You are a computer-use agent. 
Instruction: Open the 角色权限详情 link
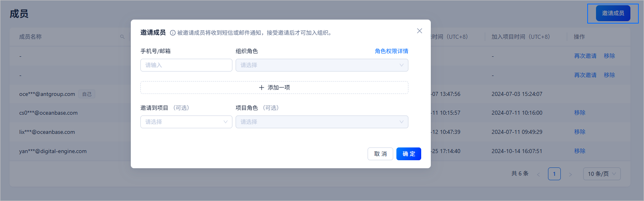click(x=392, y=51)
